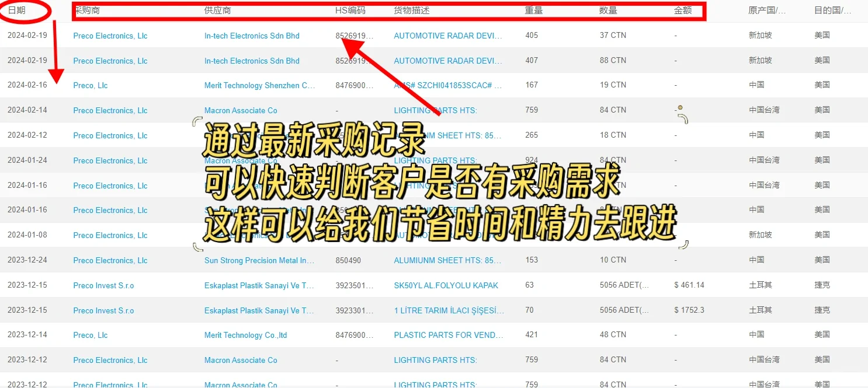This screenshot has height=388, width=868.
Task: Select HS code 3923301... cell
Action: (x=355, y=310)
